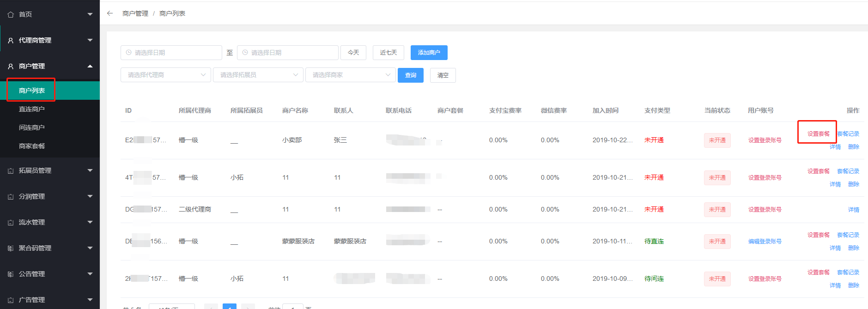Click the blue 查询 button

pyautogui.click(x=411, y=75)
